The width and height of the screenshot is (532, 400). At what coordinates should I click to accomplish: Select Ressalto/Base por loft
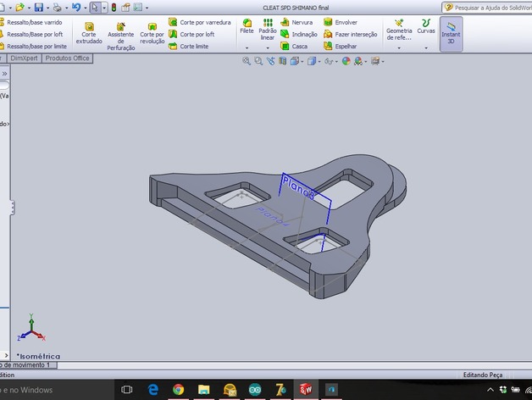(31, 34)
